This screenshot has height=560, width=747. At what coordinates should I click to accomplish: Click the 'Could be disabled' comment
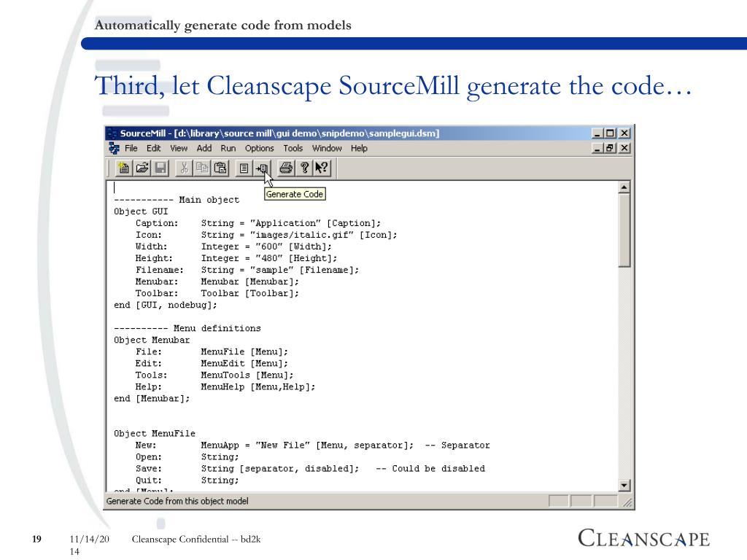[x=430, y=469]
